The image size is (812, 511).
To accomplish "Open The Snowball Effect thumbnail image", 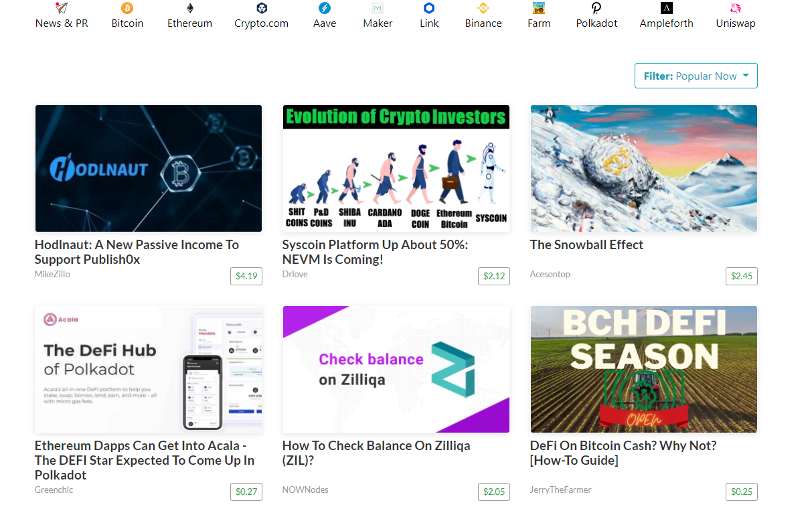I will point(643,168).
